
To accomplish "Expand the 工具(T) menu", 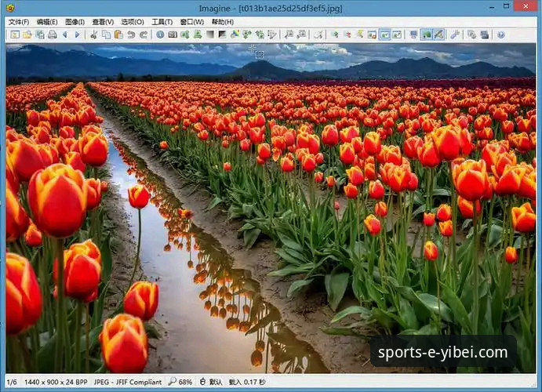I will (x=162, y=22).
